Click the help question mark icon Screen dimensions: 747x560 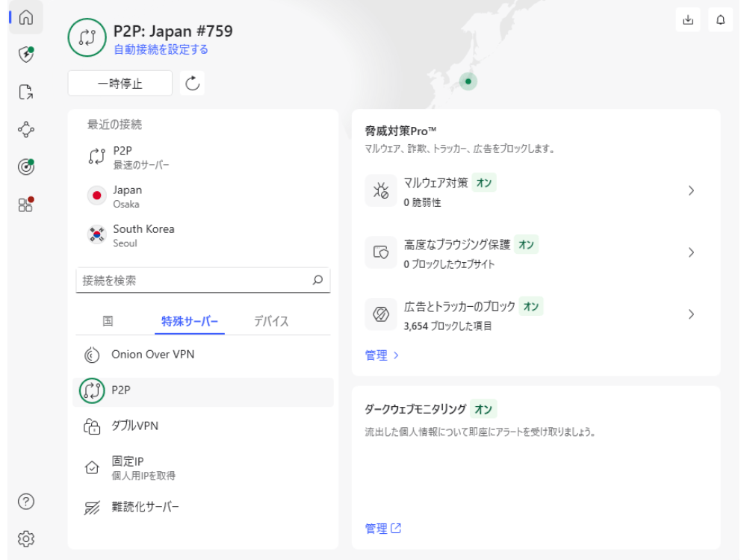pyautogui.click(x=26, y=501)
